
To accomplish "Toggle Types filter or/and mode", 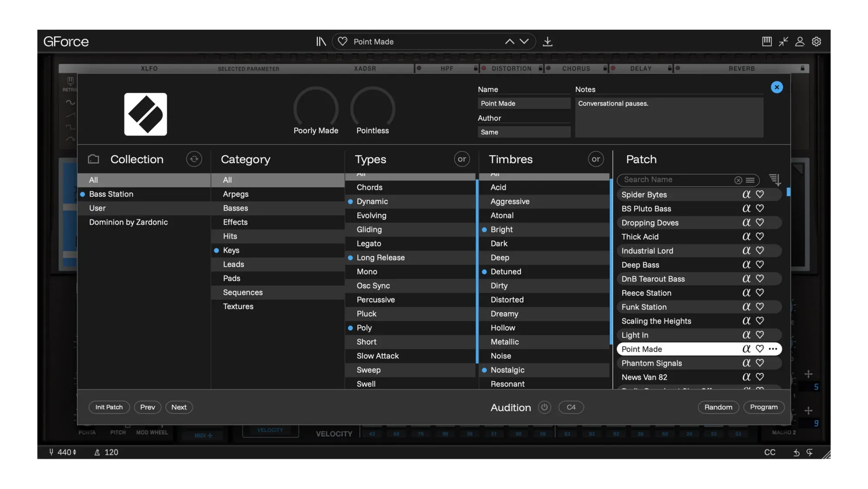I will tap(462, 159).
